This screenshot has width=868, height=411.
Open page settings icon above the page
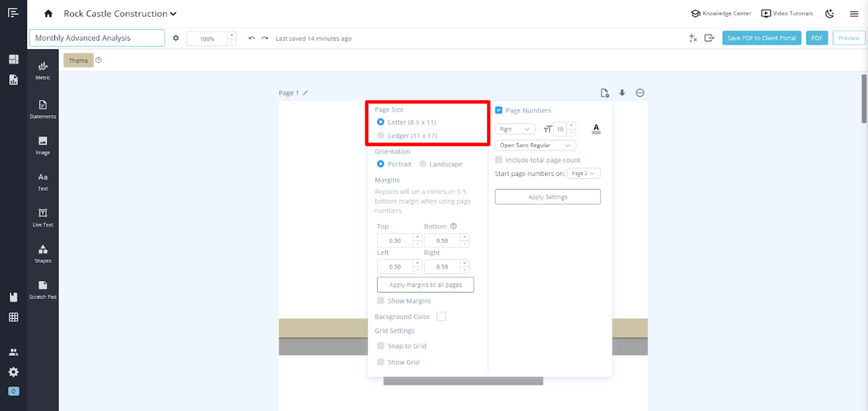[x=605, y=93]
